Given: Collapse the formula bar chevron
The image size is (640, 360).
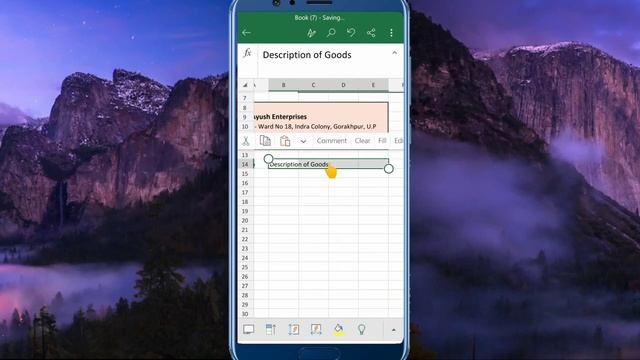Looking at the screenshot, I should click(394, 53).
